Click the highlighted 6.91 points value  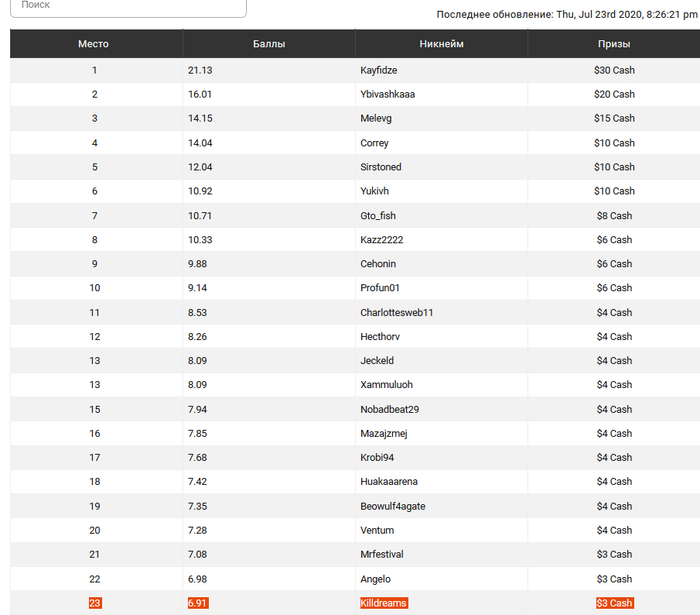click(198, 603)
